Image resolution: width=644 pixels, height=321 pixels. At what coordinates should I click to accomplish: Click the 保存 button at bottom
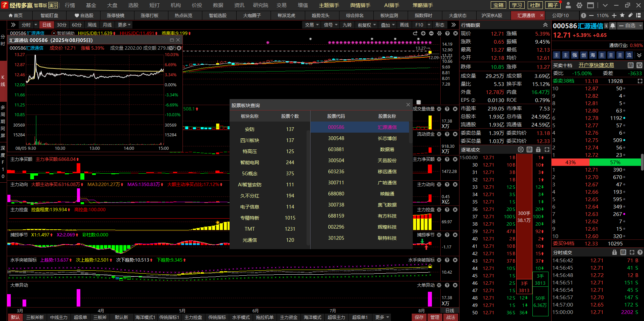pos(419,317)
